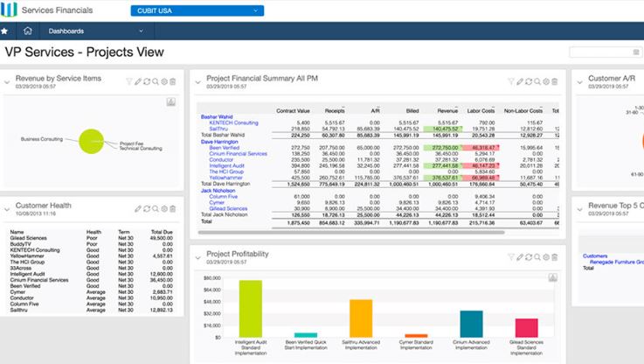The image size is (644, 364).
Task: Click the Services Financials logo icon
Action: pyautogui.click(x=9, y=10)
